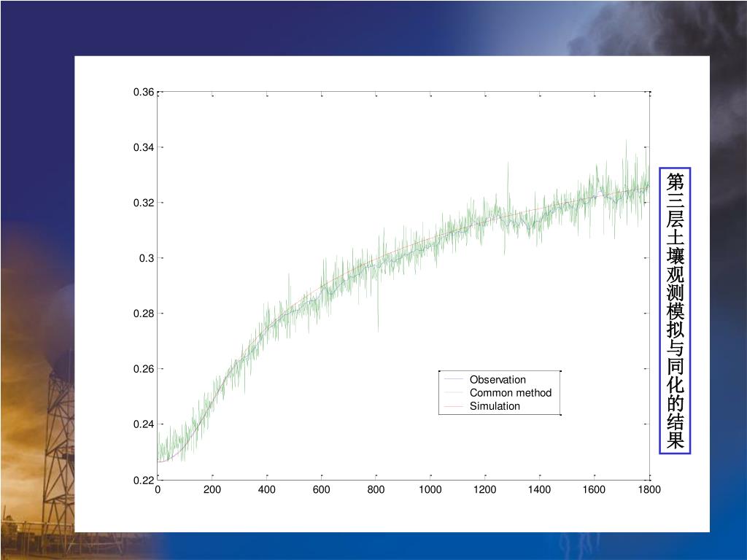Click x-axis label 1400

[539, 489]
